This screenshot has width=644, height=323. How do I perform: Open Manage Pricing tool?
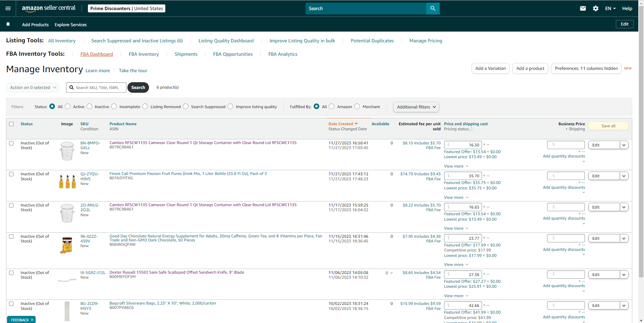tap(426, 41)
